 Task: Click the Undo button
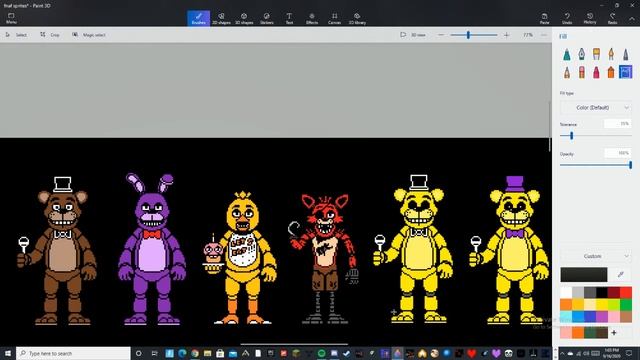(567, 18)
